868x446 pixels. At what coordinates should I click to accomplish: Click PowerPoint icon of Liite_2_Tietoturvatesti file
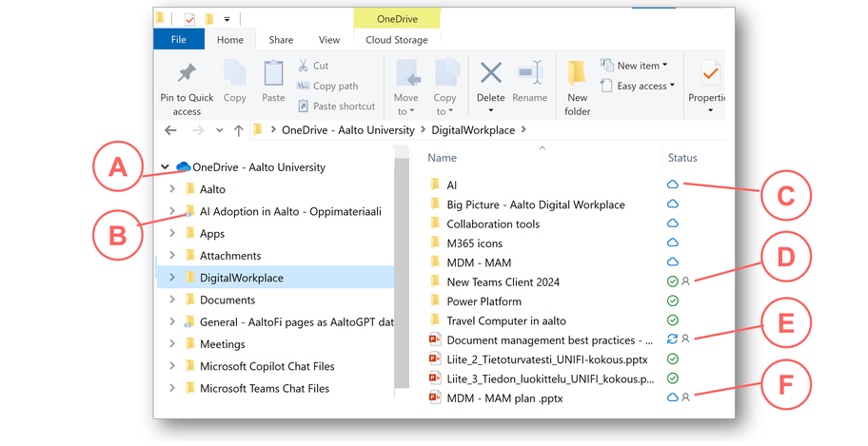pos(435,359)
